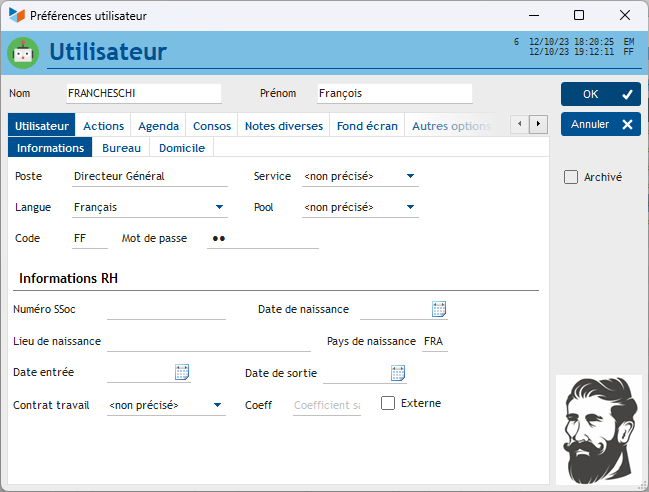This screenshot has width=649, height=492.
Task: Confirm with the OK button
Action: point(600,94)
